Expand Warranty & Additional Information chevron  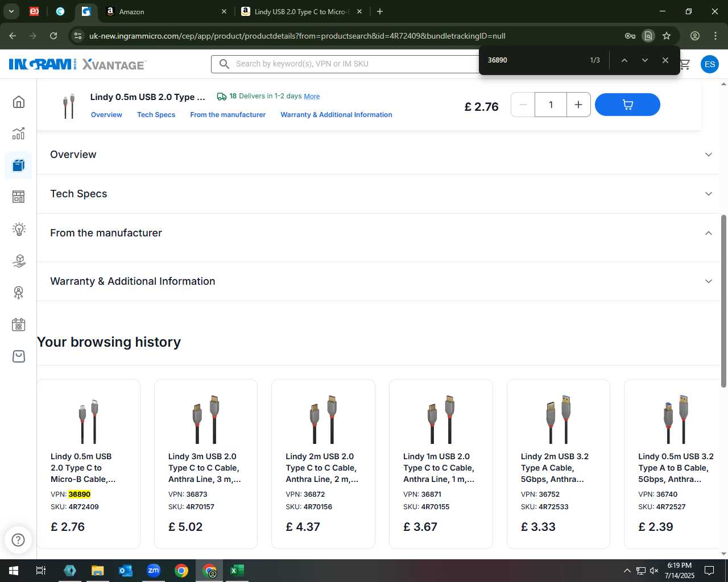click(x=709, y=281)
